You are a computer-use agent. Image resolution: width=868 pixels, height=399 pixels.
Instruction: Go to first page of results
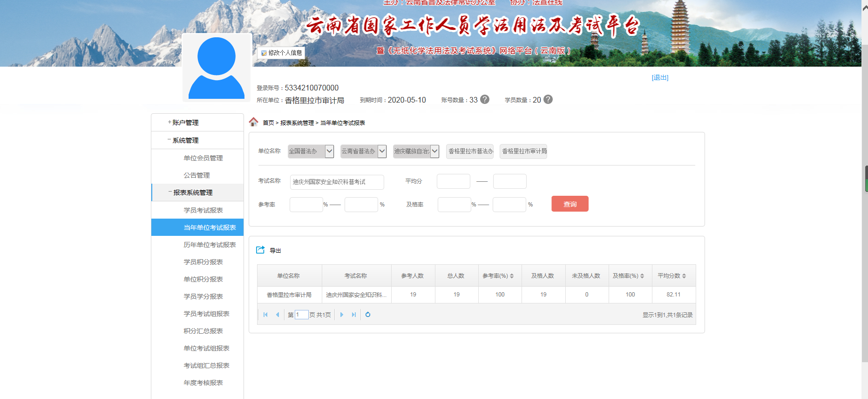click(265, 315)
